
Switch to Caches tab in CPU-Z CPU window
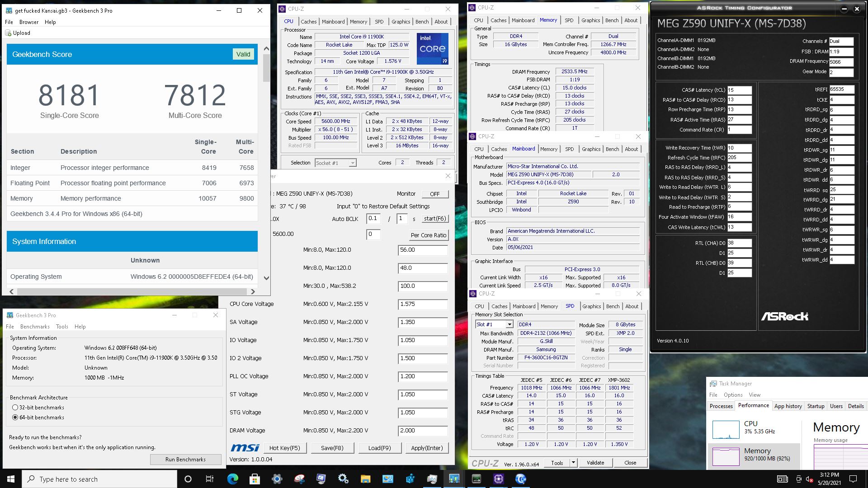pyautogui.click(x=309, y=22)
